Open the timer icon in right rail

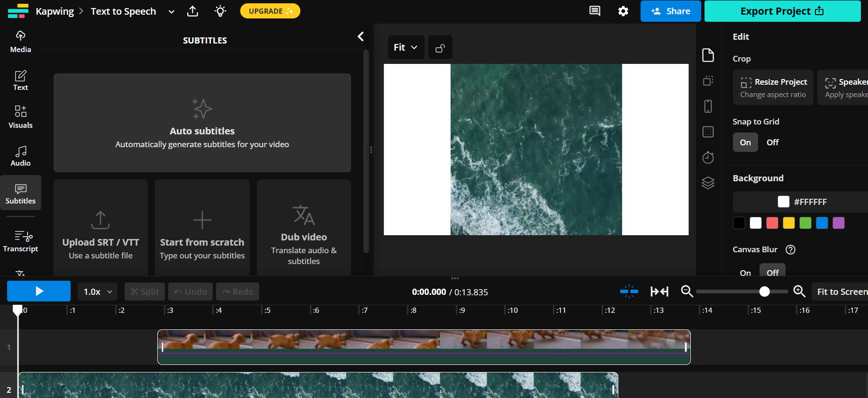pos(708,157)
